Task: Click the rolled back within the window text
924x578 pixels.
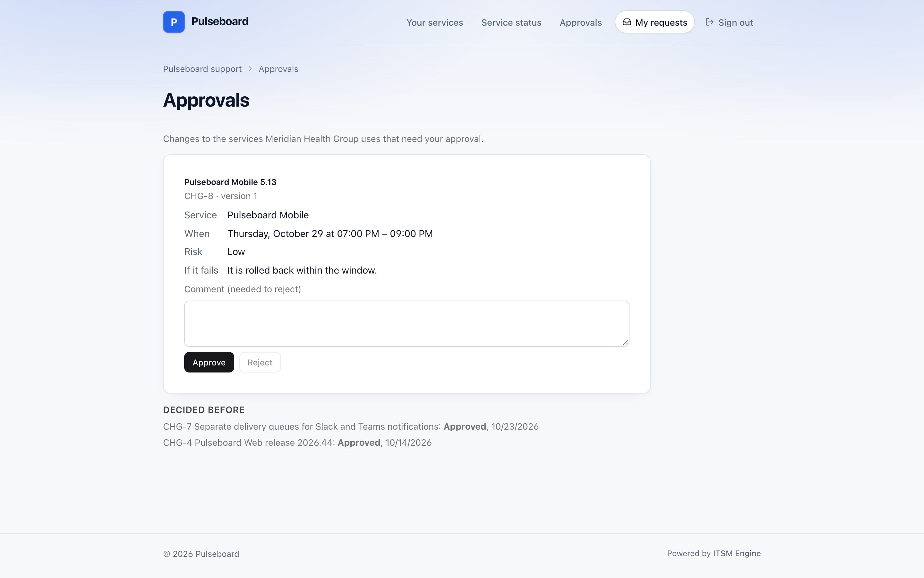Action: click(302, 270)
